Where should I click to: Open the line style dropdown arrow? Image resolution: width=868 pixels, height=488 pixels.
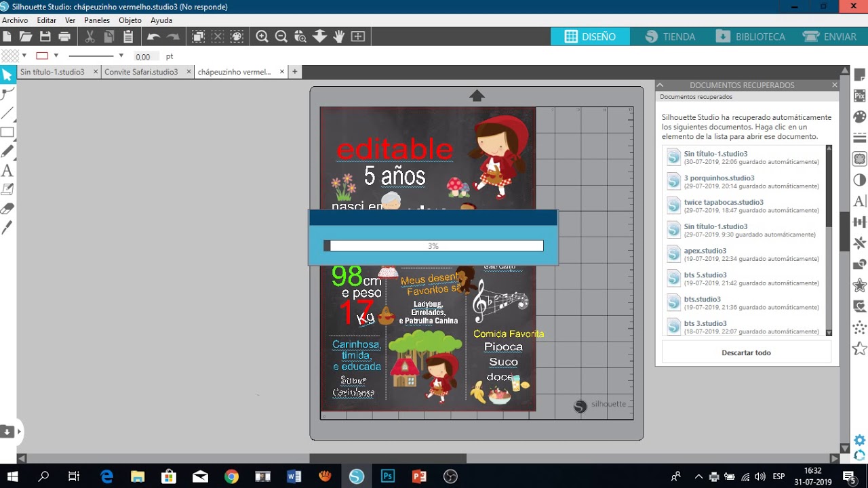point(121,56)
